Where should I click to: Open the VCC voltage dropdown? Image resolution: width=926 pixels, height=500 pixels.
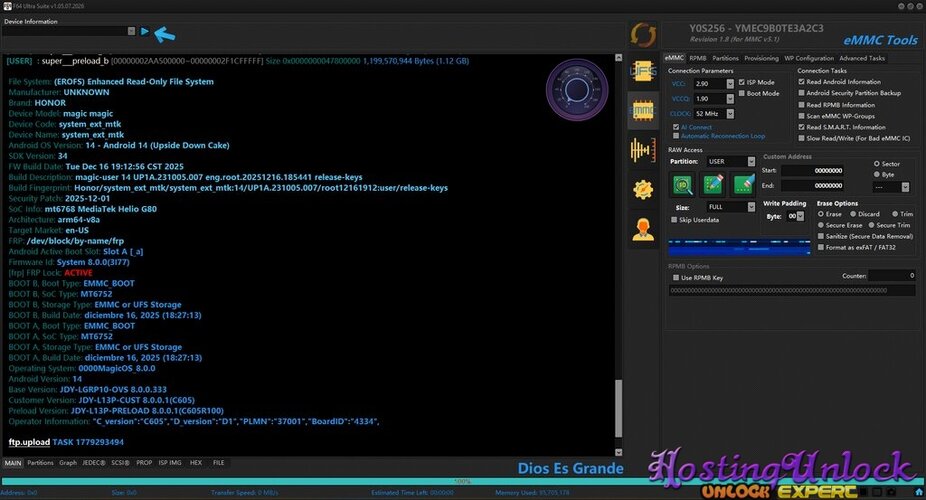coord(730,84)
